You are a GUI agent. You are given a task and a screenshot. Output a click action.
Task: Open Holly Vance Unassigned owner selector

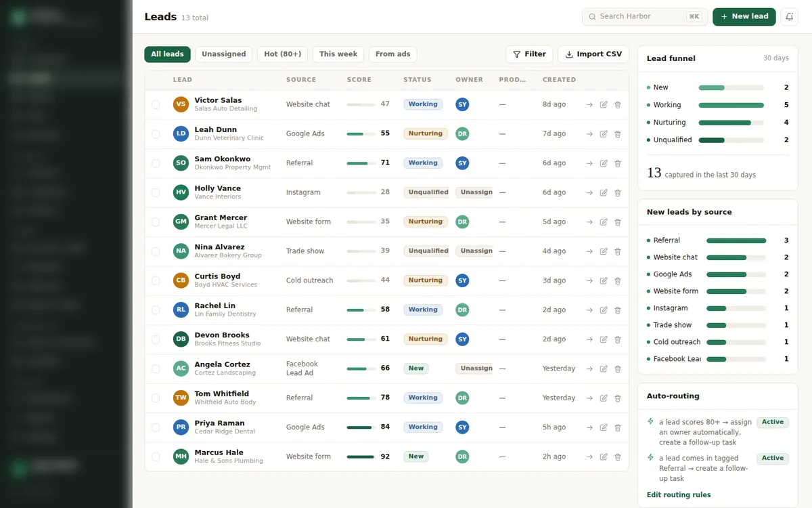pos(474,192)
